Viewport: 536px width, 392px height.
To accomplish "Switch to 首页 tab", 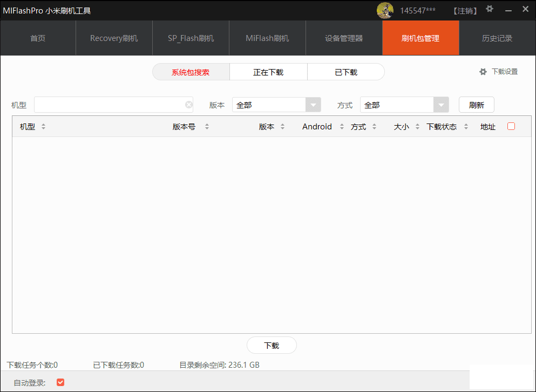I will 38,38.
